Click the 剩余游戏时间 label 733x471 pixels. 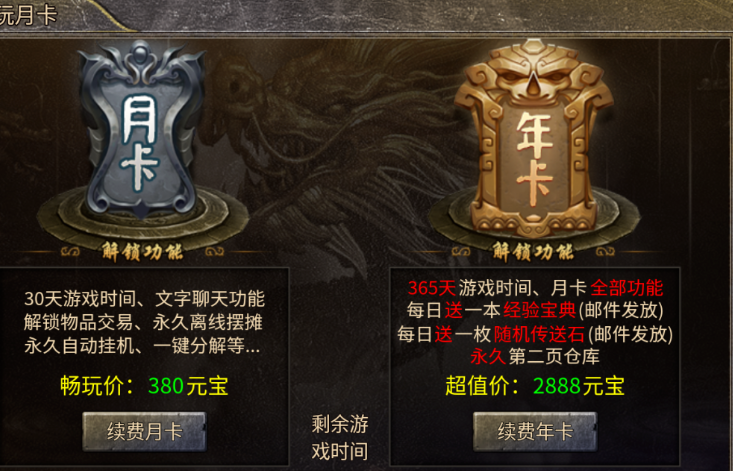tap(340, 438)
